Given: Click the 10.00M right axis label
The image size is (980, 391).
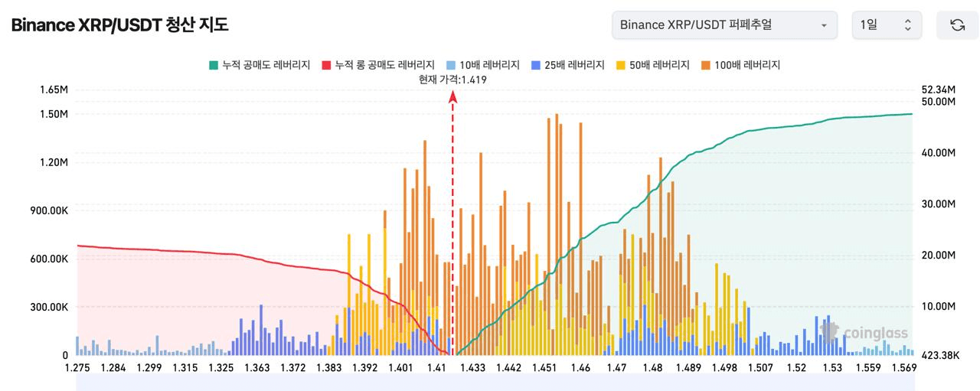Looking at the screenshot, I should pos(939,306).
